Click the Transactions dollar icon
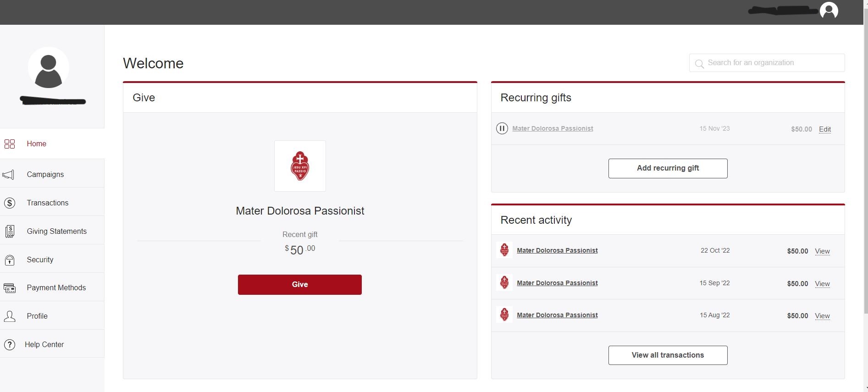The image size is (868, 392). tap(10, 203)
